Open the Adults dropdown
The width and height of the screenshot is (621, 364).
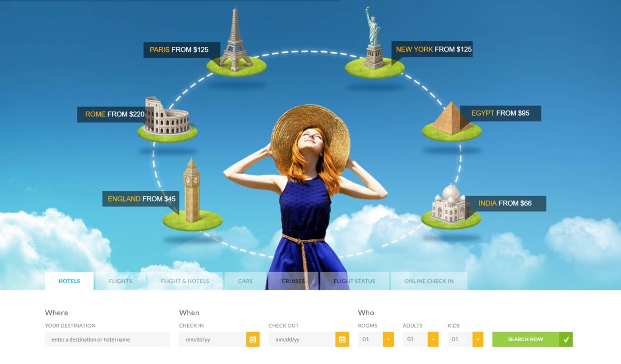(433, 339)
